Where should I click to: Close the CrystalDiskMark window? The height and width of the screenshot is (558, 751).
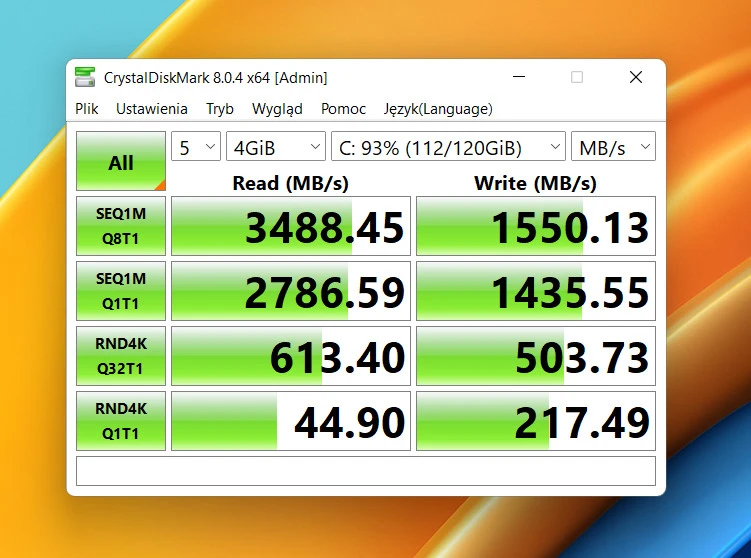(x=636, y=77)
